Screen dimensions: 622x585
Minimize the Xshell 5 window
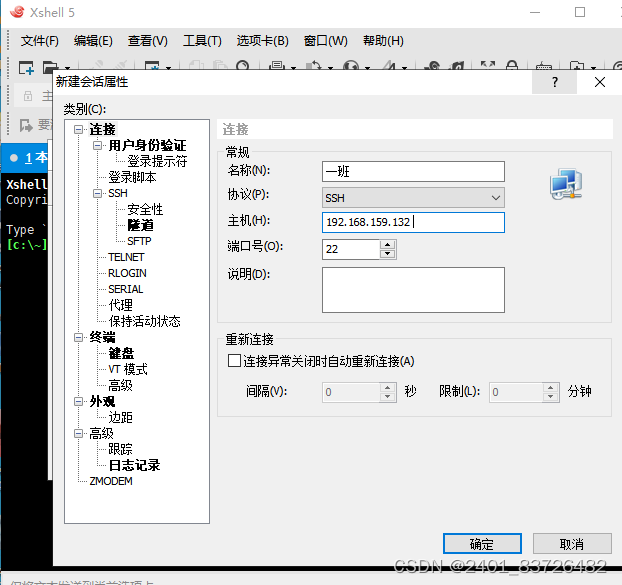[x=535, y=12]
